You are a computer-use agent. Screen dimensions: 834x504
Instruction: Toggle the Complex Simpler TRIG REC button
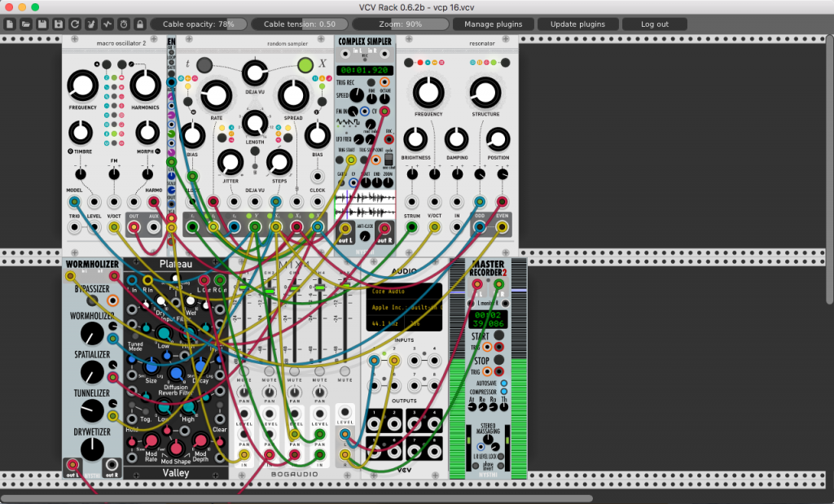(371, 82)
